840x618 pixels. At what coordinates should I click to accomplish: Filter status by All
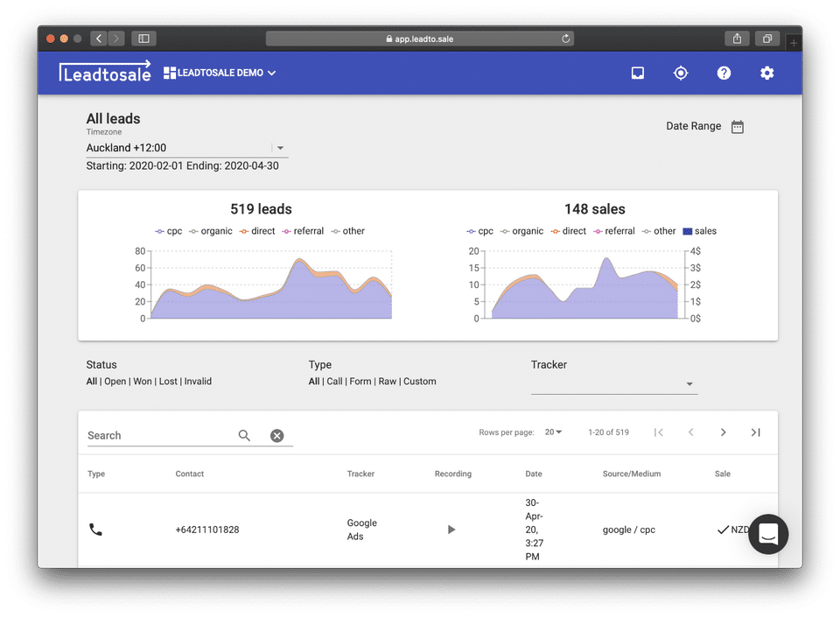pos(92,381)
